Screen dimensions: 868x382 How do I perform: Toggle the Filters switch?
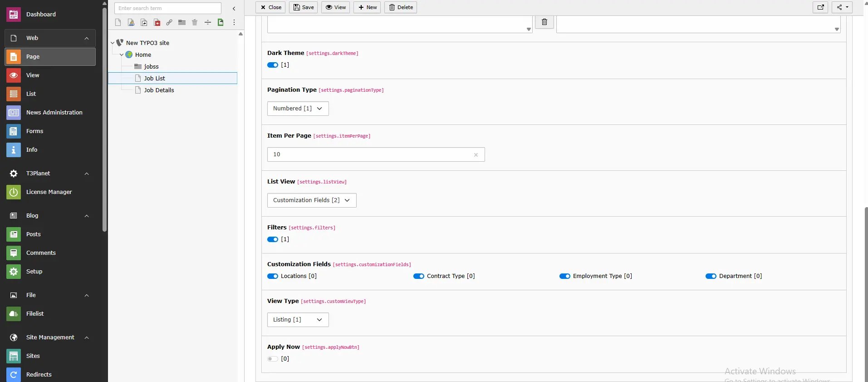click(273, 239)
